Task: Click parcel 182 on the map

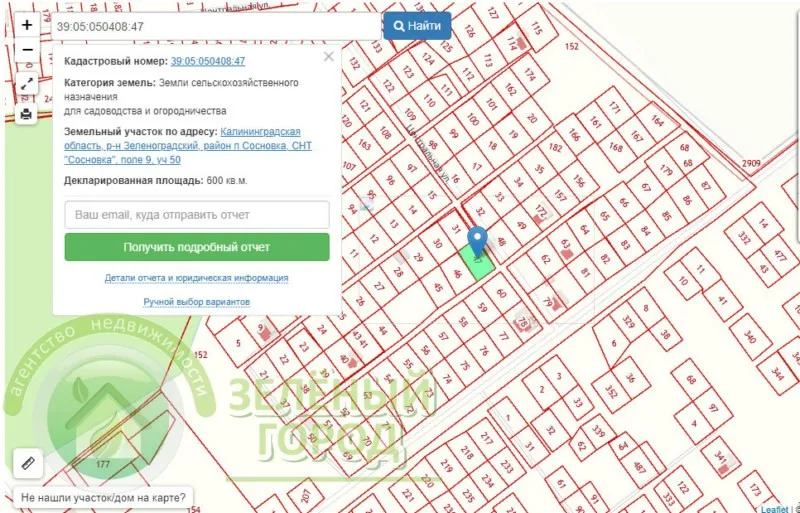Action: [555, 148]
